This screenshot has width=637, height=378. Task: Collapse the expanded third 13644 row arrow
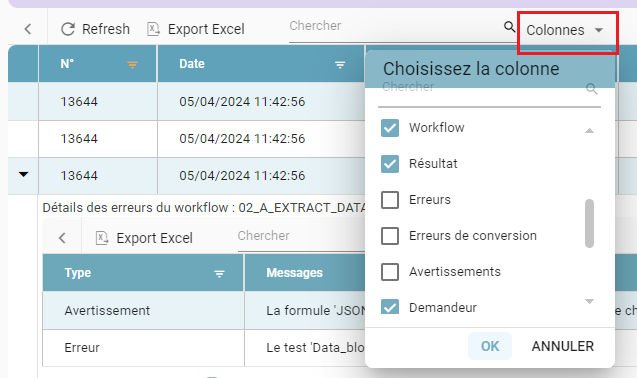coord(24,174)
